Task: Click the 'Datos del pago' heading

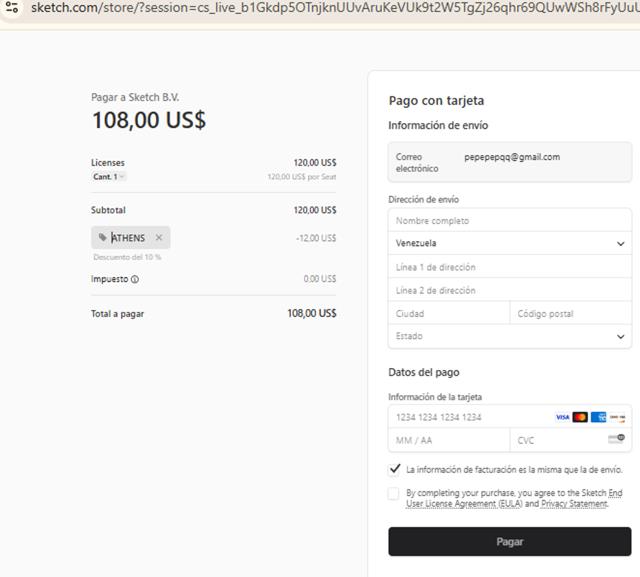Action: click(x=424, y=372)
